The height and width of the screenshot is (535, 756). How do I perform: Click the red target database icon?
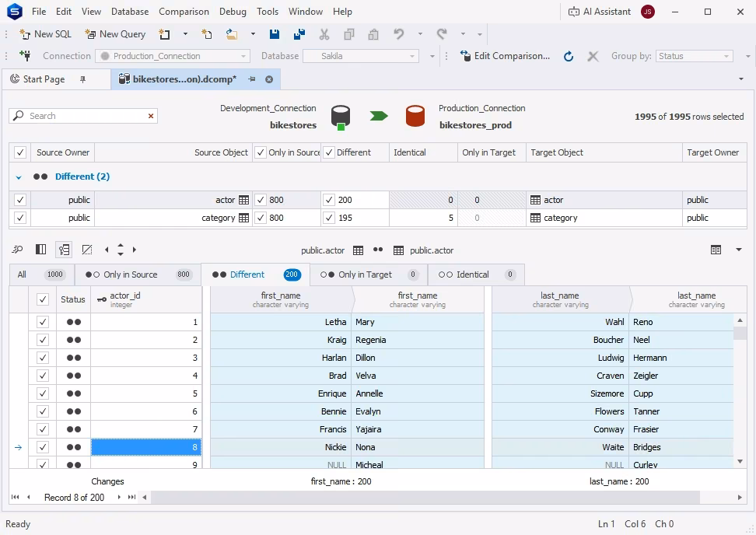415,116
